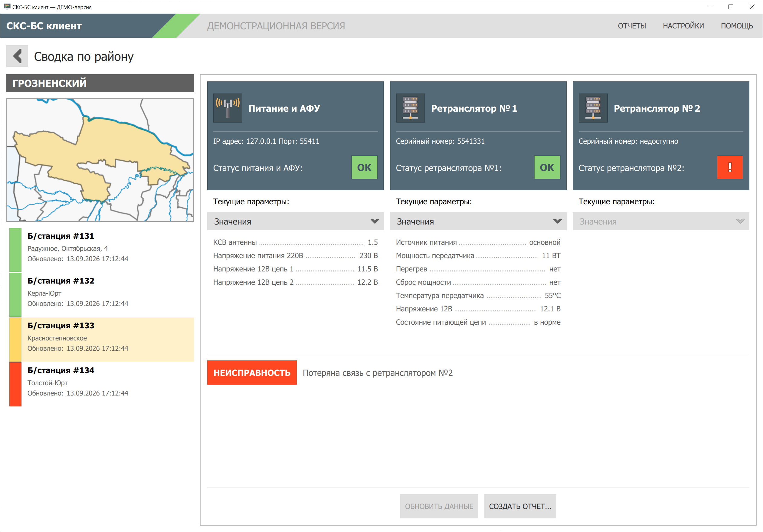This screenshot has width=763, height=532.
Task: Click Серийный номер: недоступно text
Action: pos(628,141)
